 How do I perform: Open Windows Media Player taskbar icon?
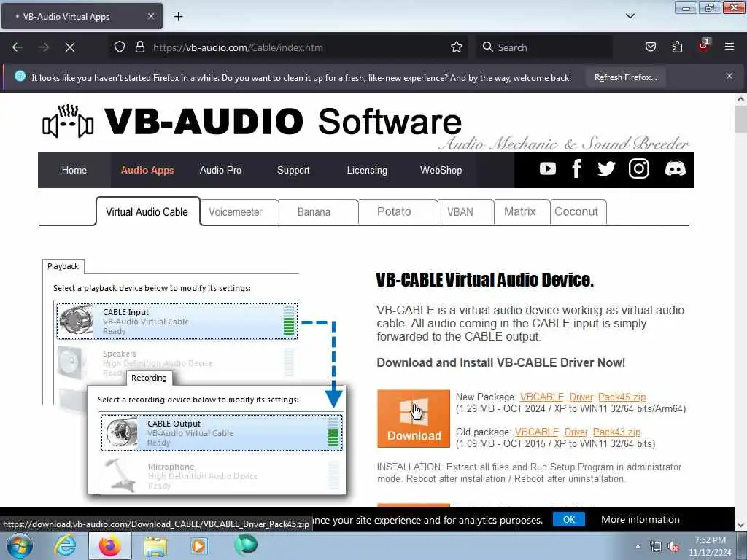(199, 545)
